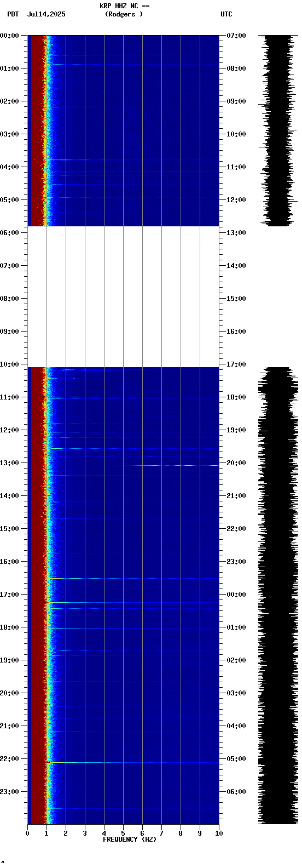Viewport: 302px width, 868px height.
Task: Click the 06:00 label on PDT axis
Action: [x=10, y=233]
